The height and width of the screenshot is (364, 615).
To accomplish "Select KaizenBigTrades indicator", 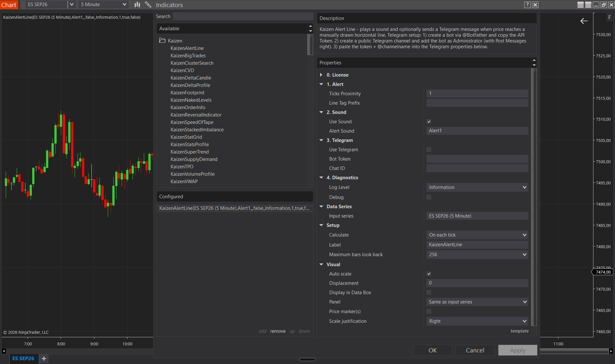I will (188, 56).
